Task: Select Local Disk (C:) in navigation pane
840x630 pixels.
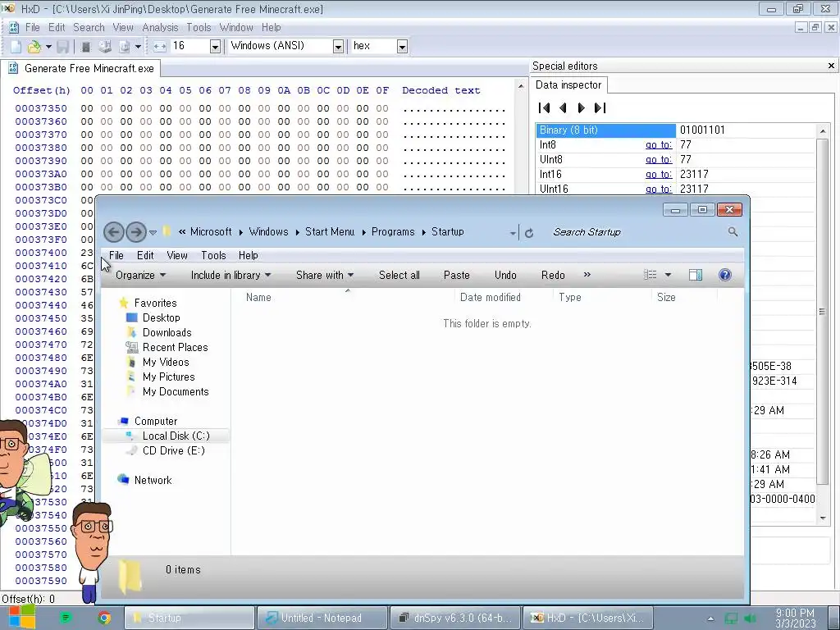Action: click(176, 436)
